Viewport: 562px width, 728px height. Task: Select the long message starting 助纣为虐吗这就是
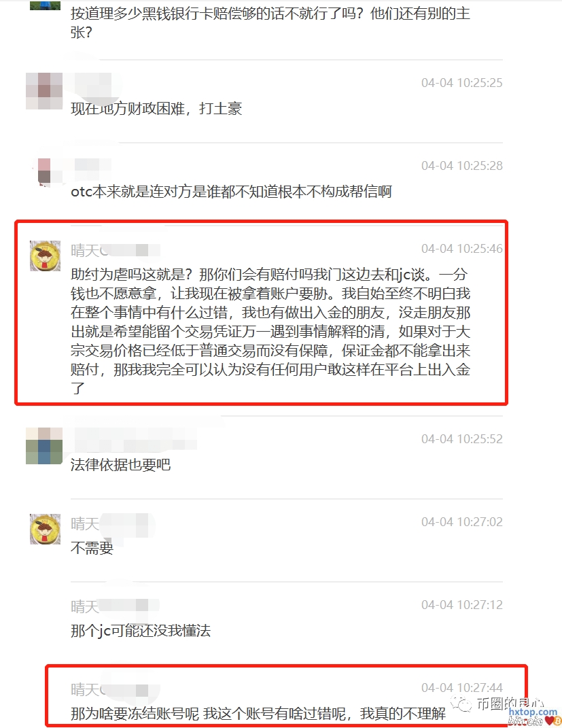(270, 331)
